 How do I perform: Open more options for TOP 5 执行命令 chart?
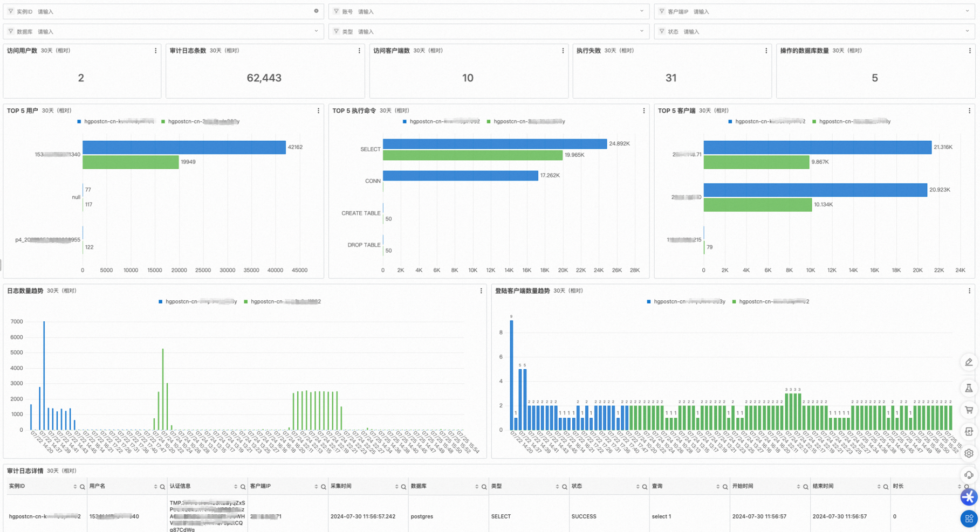click(x=644, y=110)
